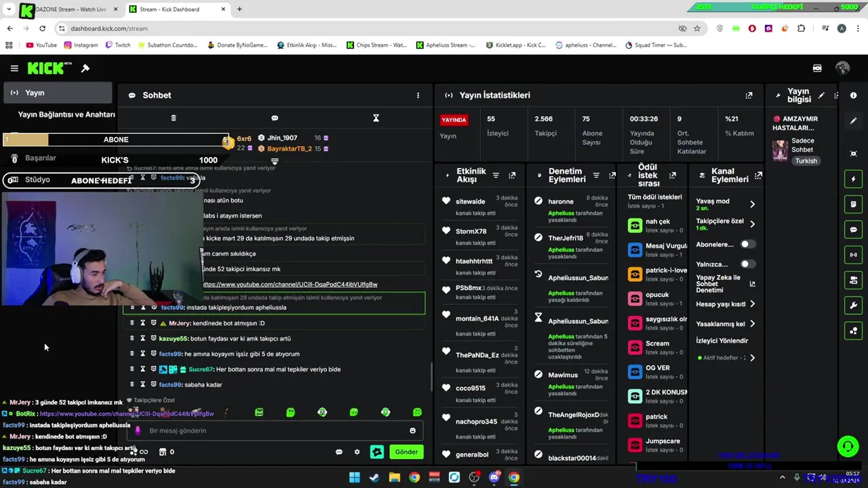Click the Turkish language tag
This screenshot has height=488, width=868.
coord(806,161)
